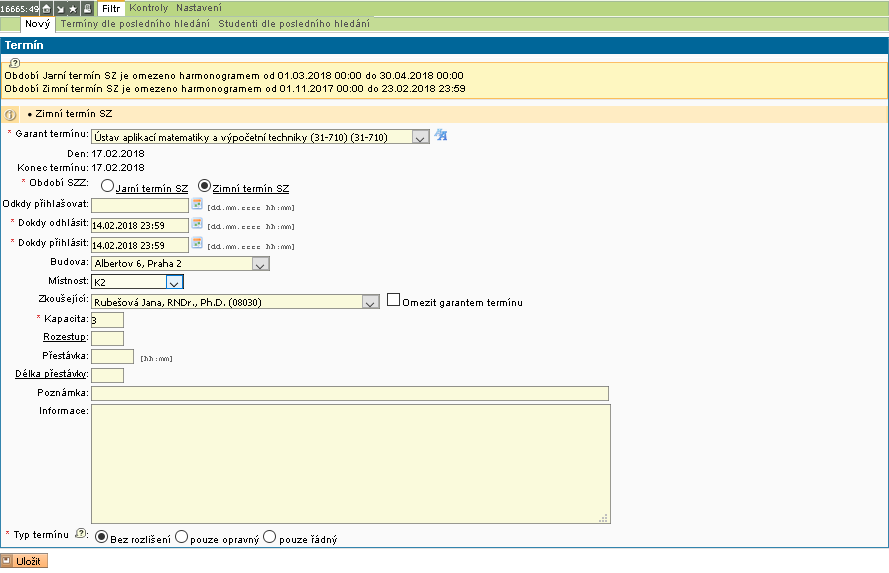
Task: Click into the Poznámka text field
Action: click(x=349, y=393)
